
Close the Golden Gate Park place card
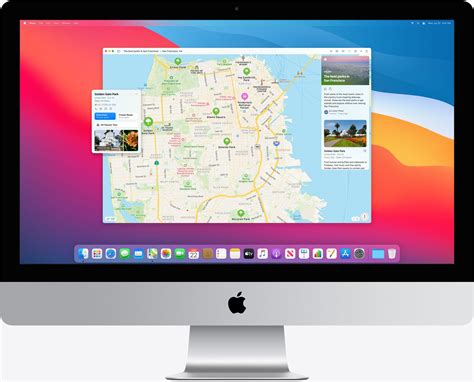tap(136, 94)
